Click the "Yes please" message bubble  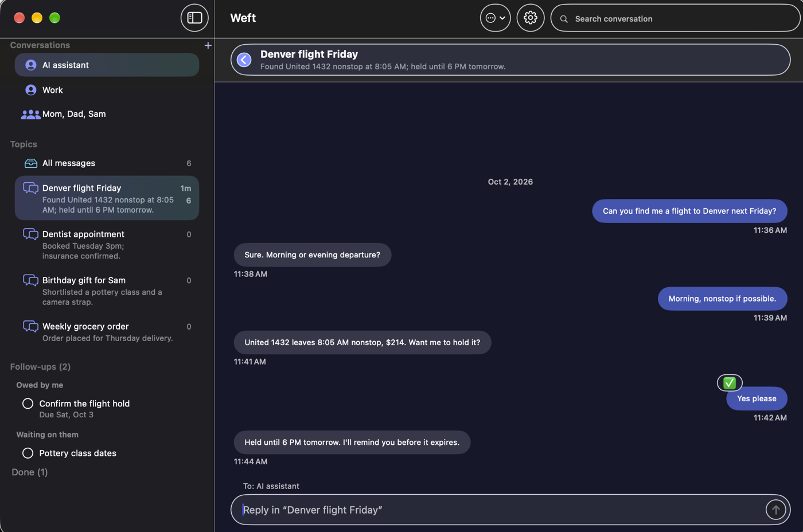[757, 398]
